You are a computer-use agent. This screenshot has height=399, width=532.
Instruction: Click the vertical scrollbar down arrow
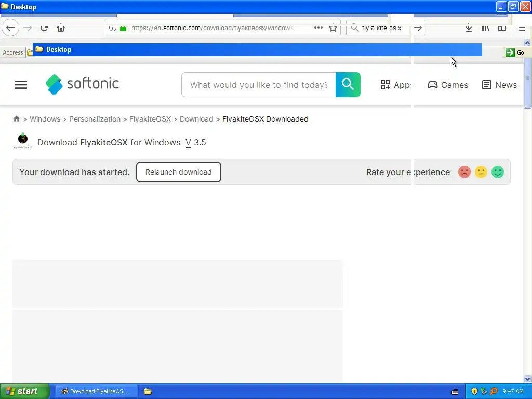527,379
